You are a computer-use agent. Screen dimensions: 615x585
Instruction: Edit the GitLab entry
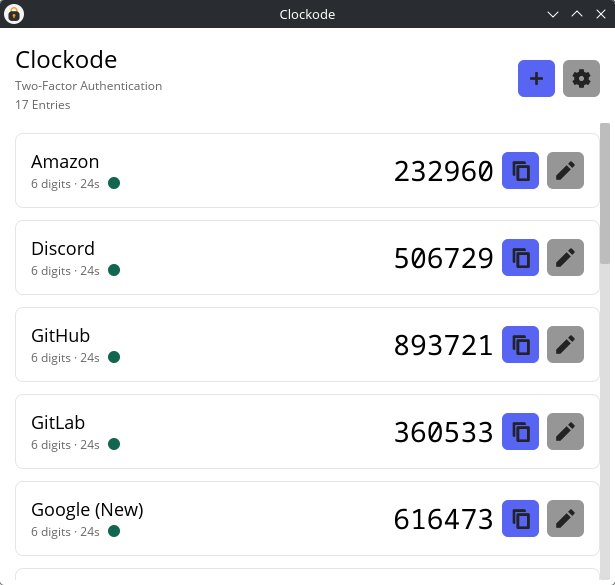click(566, 432)
